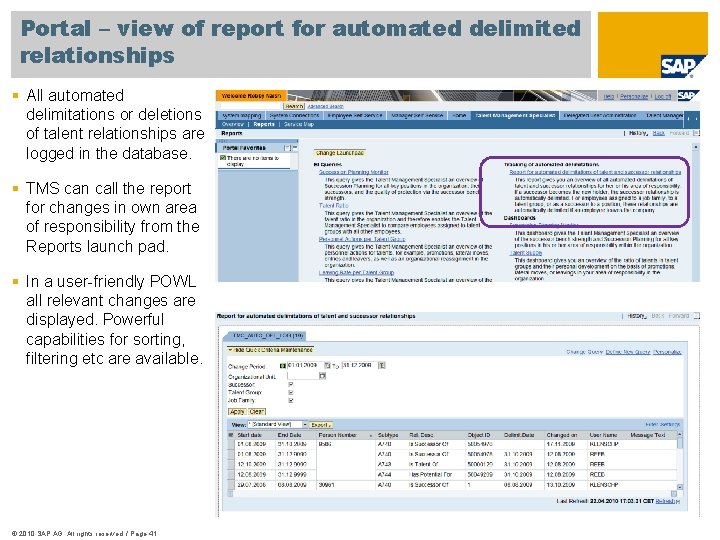This screenshot has width=720, height=540.
Task: Open options icon next to Forward in delimitation report bar
Action: click(697, 316)
